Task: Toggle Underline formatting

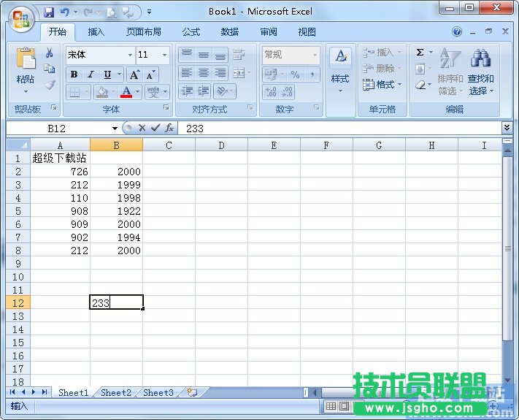Action: pos(107,75)
